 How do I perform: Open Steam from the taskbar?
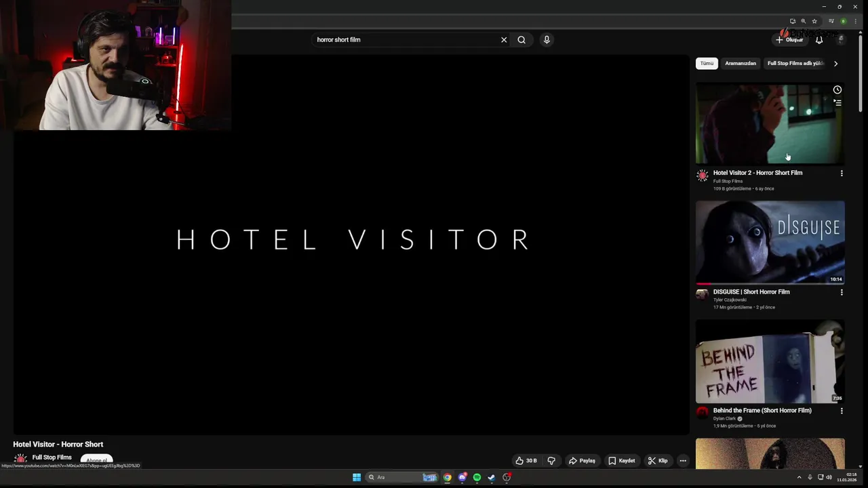(492, 477)
